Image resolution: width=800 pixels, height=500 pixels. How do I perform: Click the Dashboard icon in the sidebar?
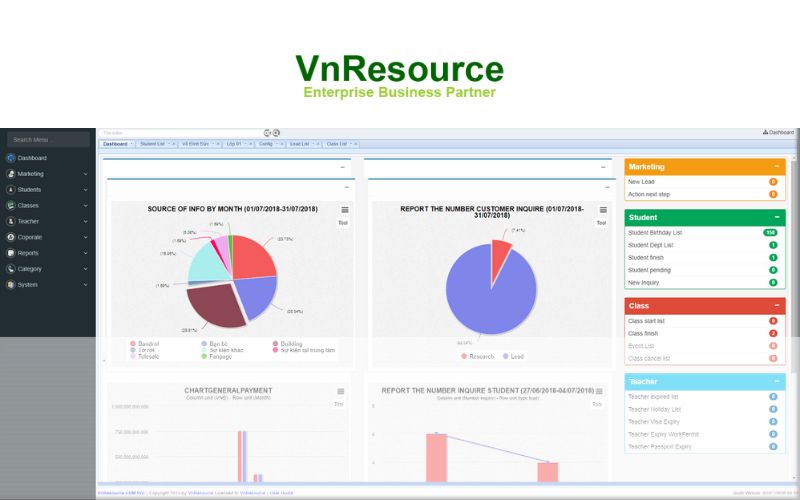[x=11, y=158]
